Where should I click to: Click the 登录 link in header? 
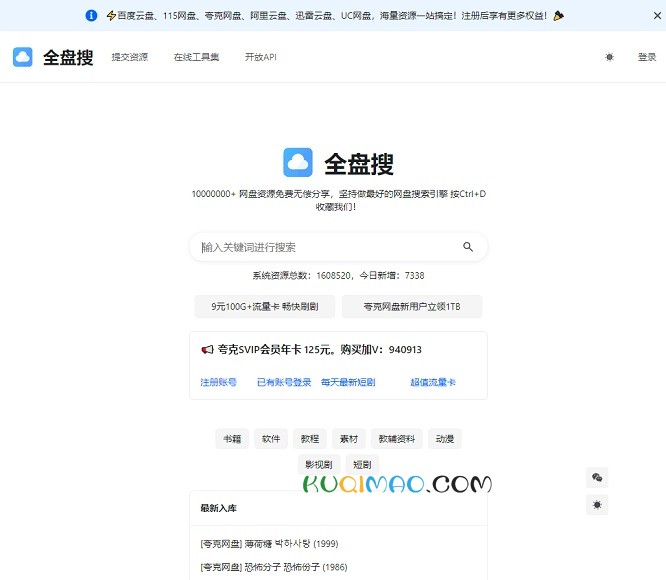(647, 57)
